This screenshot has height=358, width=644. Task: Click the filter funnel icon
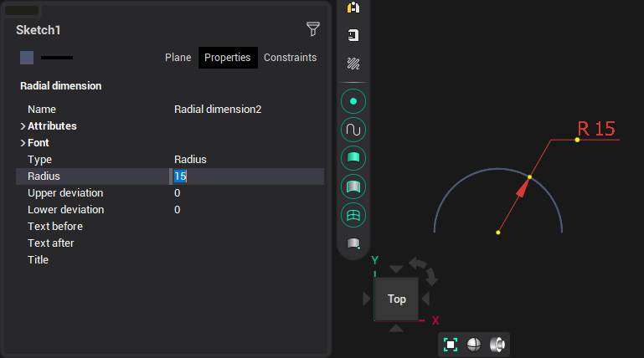(313, 30)
